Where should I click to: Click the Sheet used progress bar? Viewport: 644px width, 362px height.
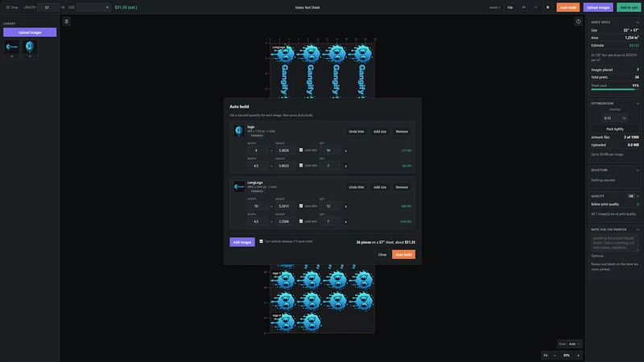[615, 89]
